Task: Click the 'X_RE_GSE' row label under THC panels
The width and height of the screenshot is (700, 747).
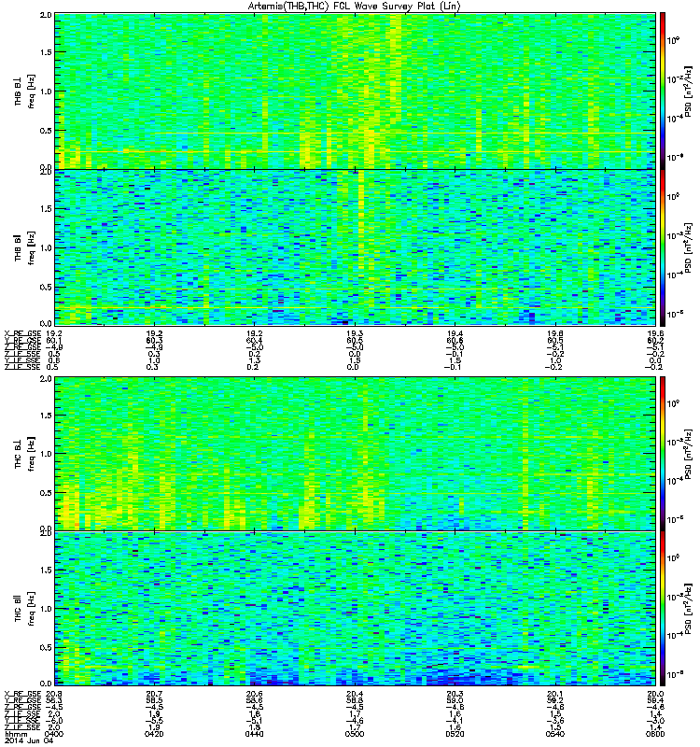Action: 22,694
